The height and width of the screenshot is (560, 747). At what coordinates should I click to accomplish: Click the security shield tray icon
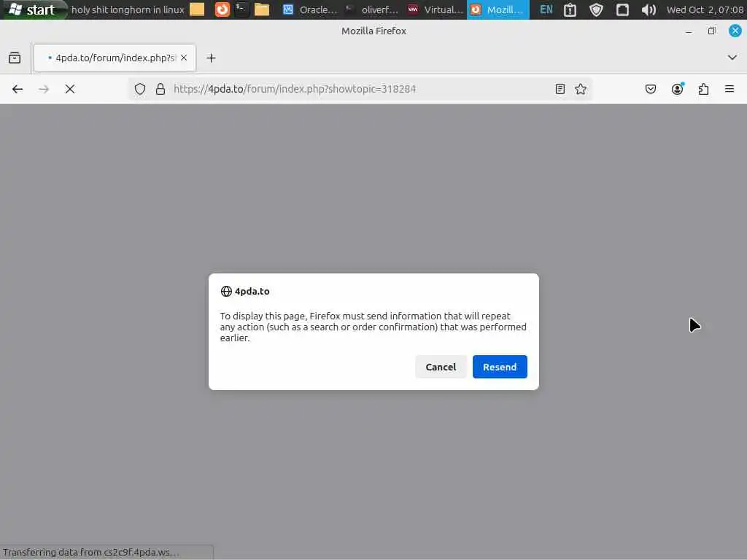pyautogui.click(x=596, y=9)
